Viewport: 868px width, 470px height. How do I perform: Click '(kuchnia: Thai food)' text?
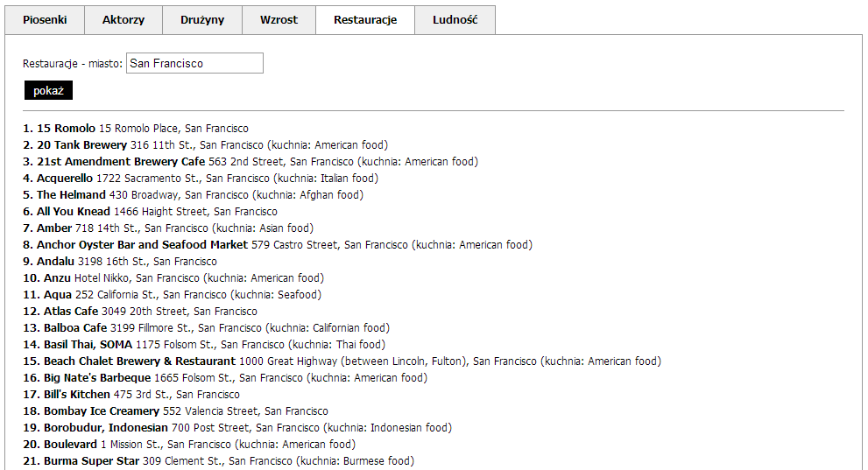click(x=337, y=345)
